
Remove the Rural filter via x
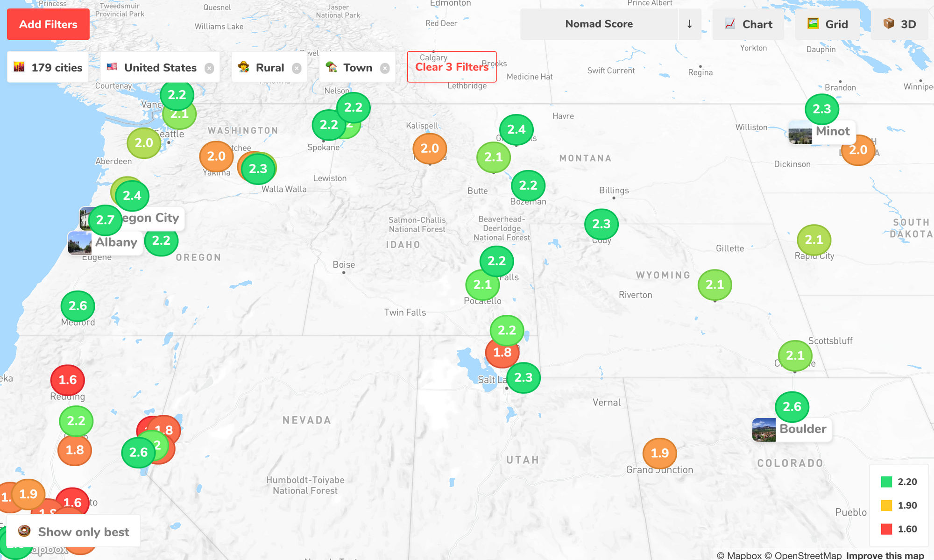click(x=297, y=68)
